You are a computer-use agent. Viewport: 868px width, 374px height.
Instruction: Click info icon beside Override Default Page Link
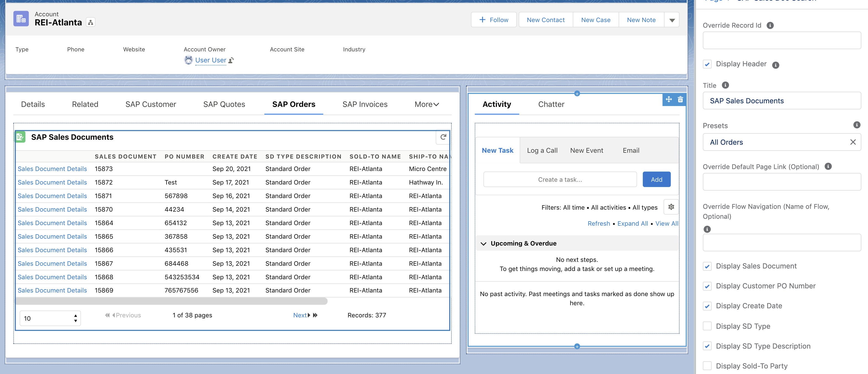pos(828,167)
